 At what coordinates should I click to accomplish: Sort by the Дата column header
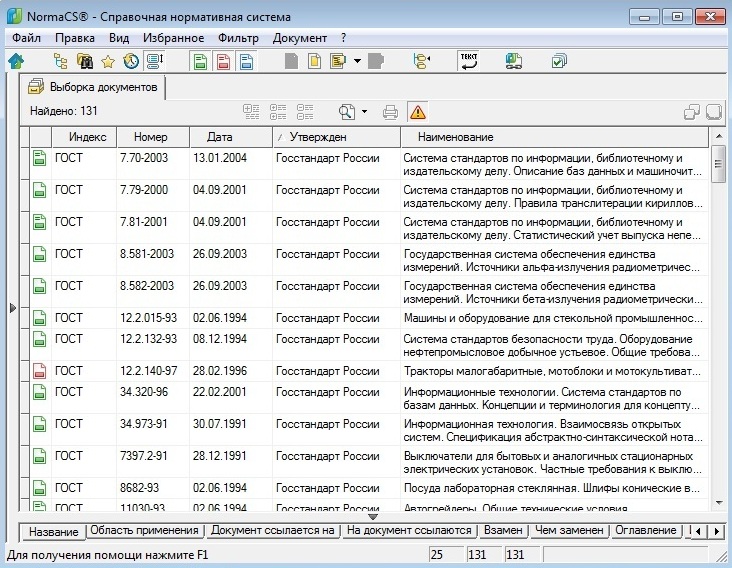[231, 137]
